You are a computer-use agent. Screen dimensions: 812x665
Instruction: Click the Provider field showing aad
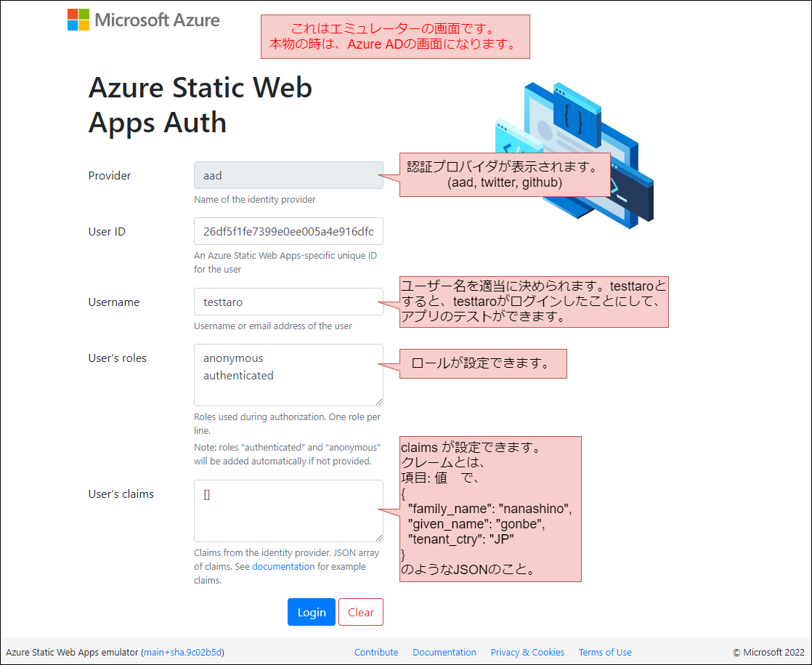pos(288,175)
